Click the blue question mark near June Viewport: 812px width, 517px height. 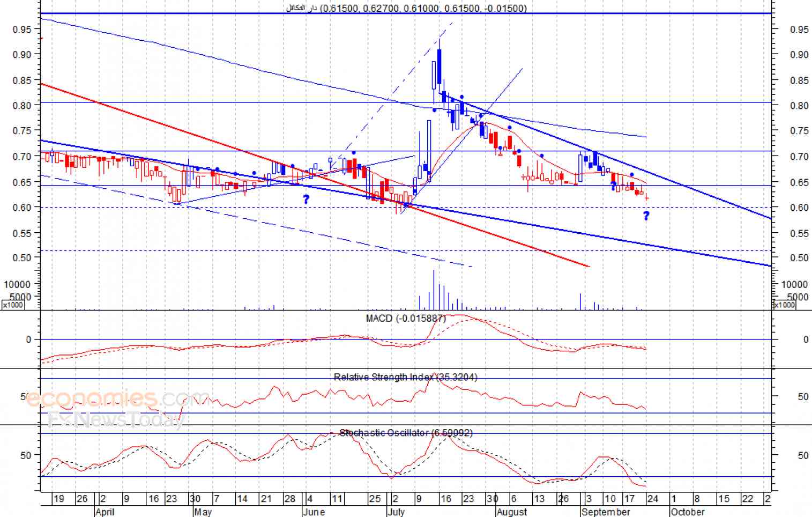pos(306,200)
